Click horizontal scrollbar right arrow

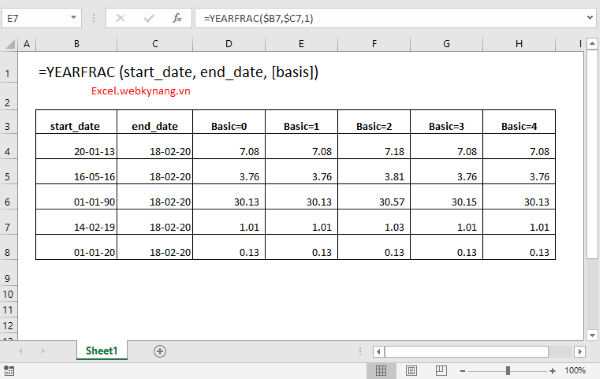point(580,351)
